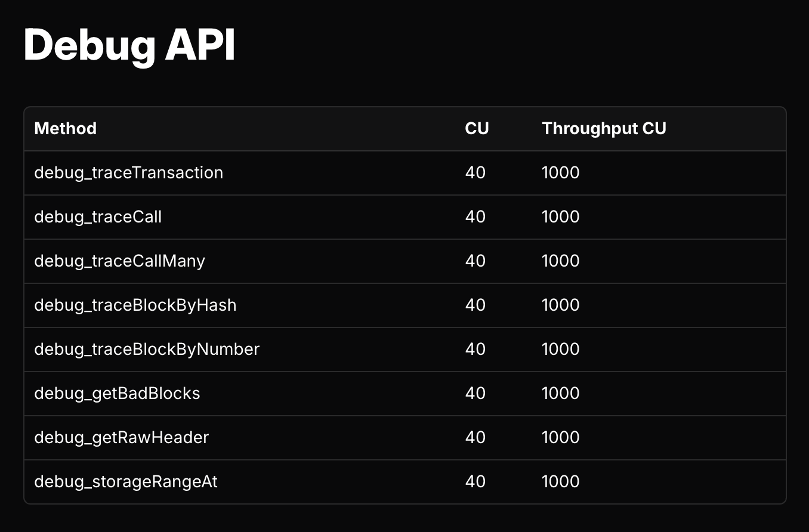Image resolution: width=809 pixels, height=532 pixels.
Task: Click the Throughput CU value for debug_traceCall
Action: pyautogui.click(x=561, y=217)
